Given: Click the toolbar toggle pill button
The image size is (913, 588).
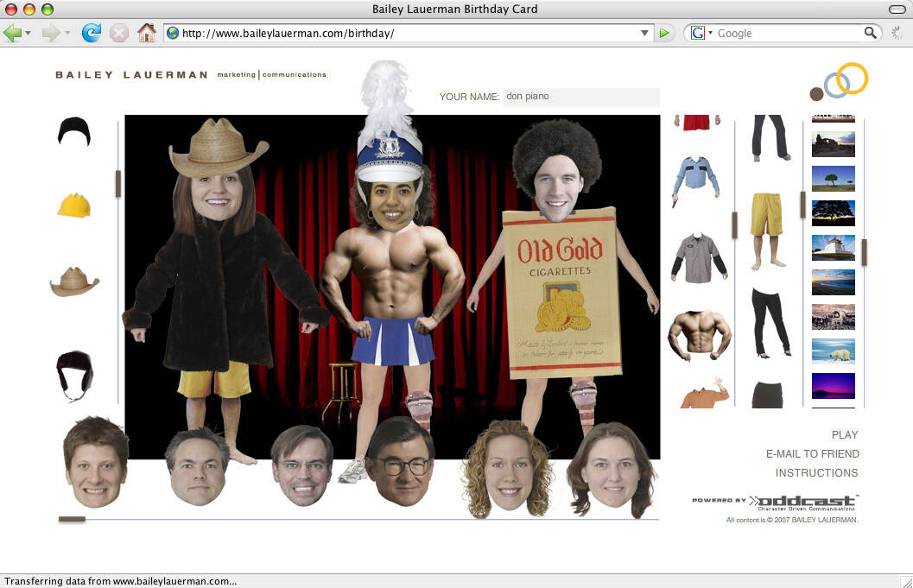Looking at the screenshot, I should [x=897, y=9].
